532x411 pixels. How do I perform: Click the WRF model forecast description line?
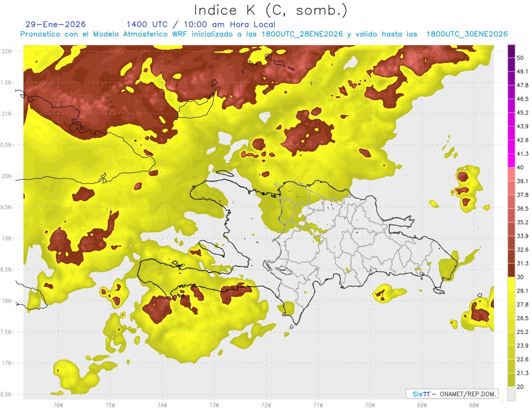[x=264, y=34]
